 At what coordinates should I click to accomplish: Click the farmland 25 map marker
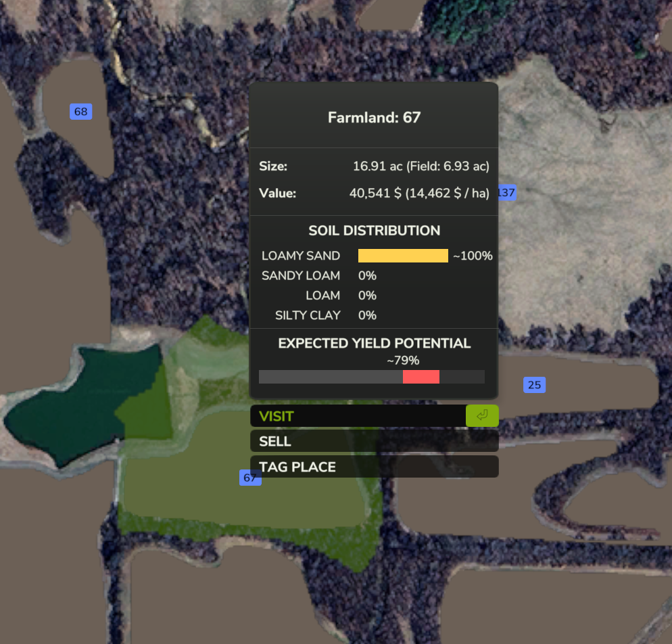coord(534,385)
